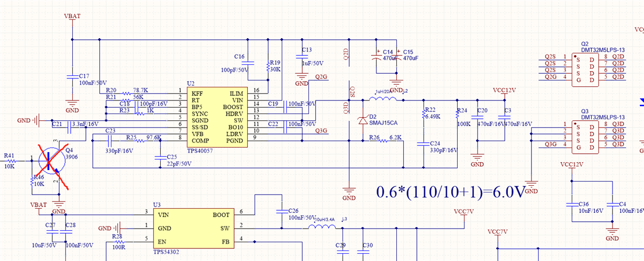The image size is (644, 261).
Task: Select the C16 capacitor symbol
Action: tap(249, 64)
